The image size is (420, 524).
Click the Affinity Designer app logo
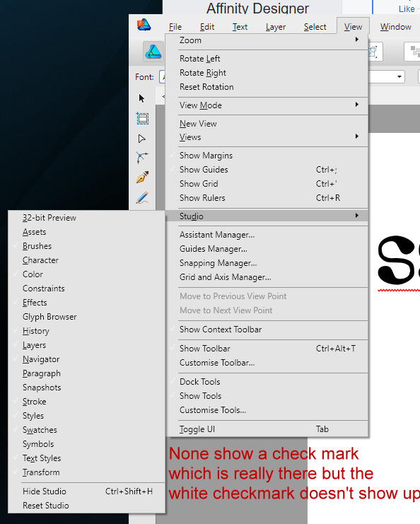tap(144, 25)
